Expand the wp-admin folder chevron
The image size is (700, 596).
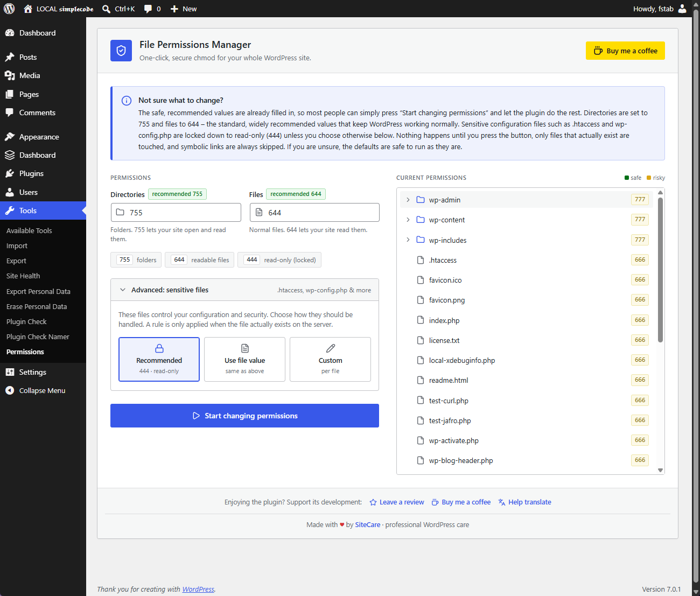(x=408, y=200)
